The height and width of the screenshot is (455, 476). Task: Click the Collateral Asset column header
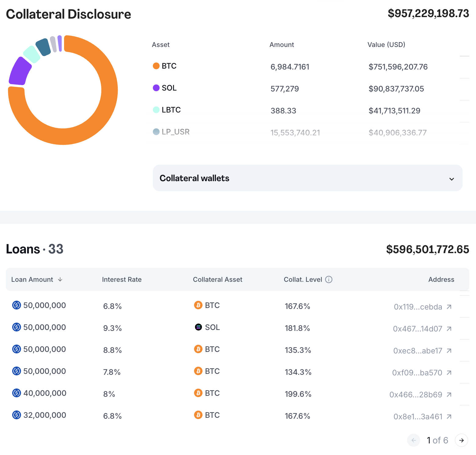[218, 279]
